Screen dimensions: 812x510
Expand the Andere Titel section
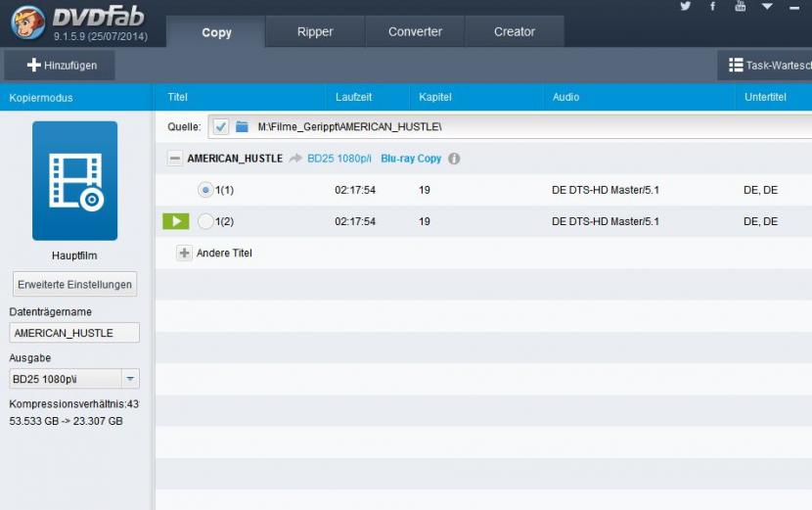pos(184,253)
